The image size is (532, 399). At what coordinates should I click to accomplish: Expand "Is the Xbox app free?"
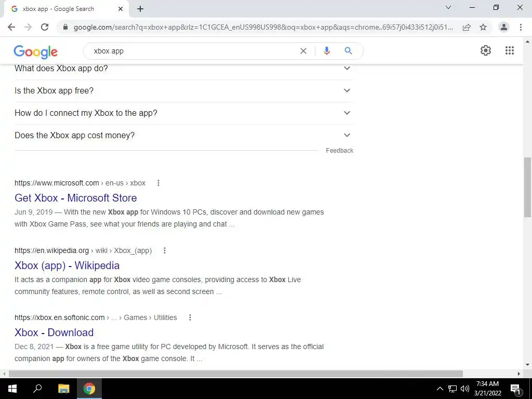pyautogui.click(x=184, y=90)
